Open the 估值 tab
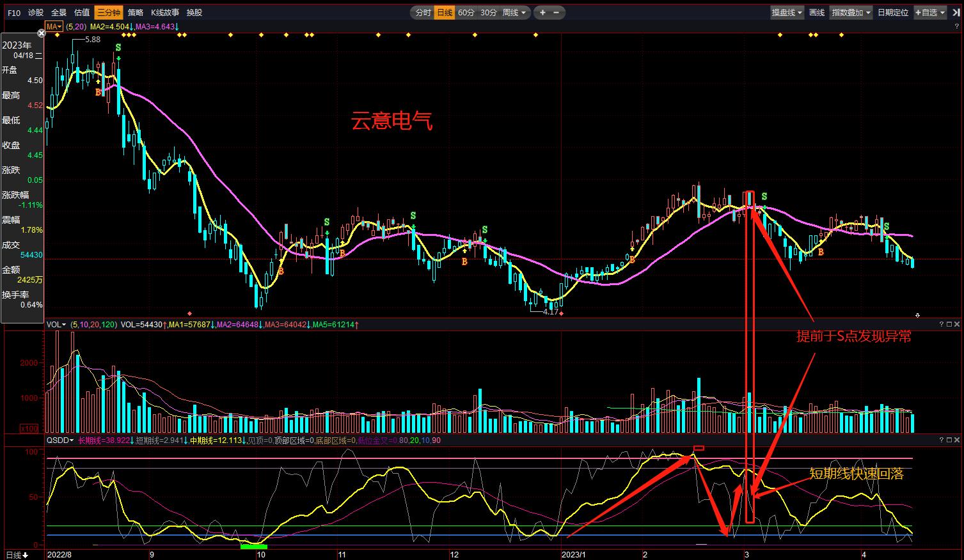This screenshot has width=964, height=560. [82, 12]
